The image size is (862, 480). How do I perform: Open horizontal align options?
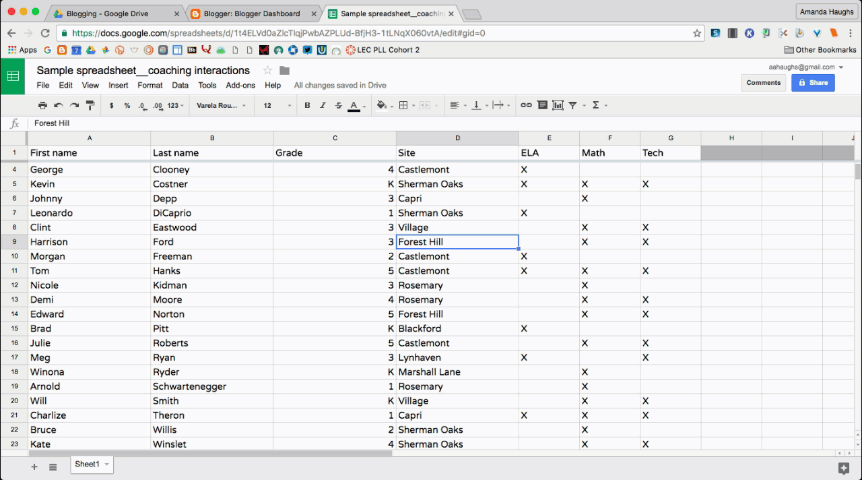click(x=457, y=105)
